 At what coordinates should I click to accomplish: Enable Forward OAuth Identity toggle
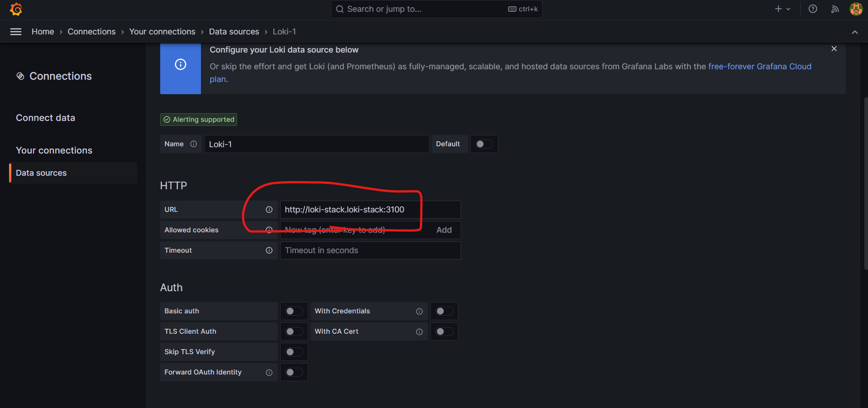294,372
